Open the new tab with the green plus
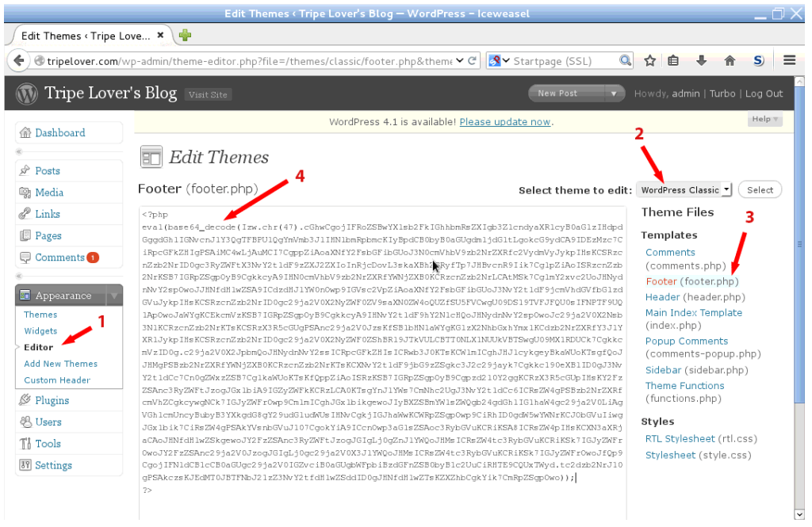The width and height of the screenshot is (812, 527). (x=185, y=35)
